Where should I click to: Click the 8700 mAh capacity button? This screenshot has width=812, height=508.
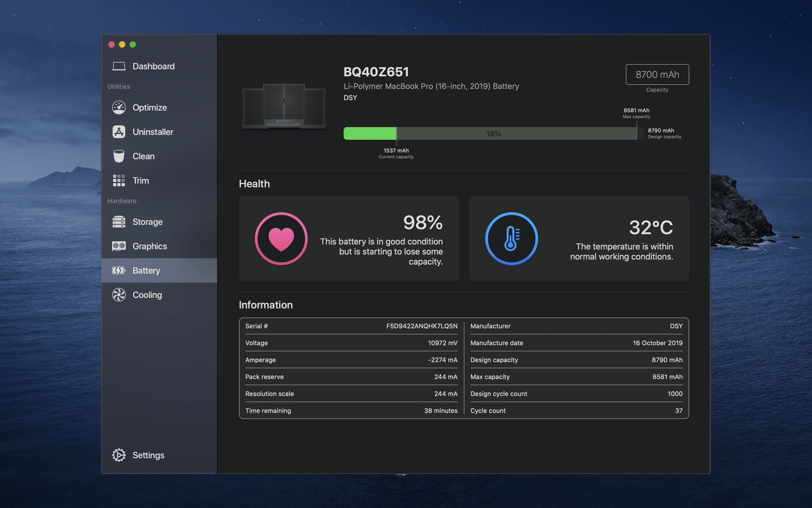(657, 75)
